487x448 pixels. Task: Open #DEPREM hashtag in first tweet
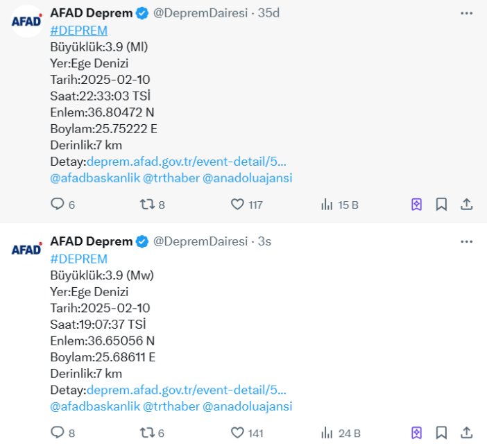coord(79,31)
